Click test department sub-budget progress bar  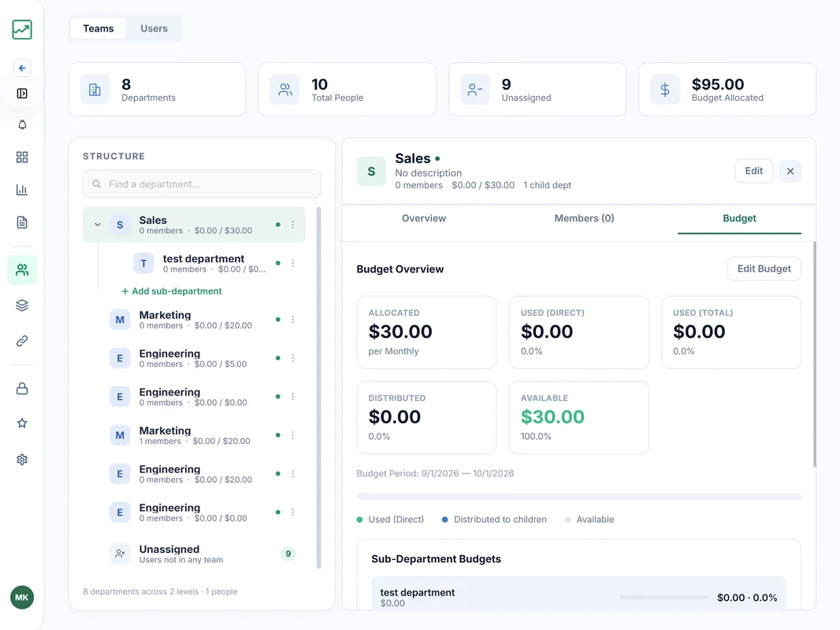[663, 598]
